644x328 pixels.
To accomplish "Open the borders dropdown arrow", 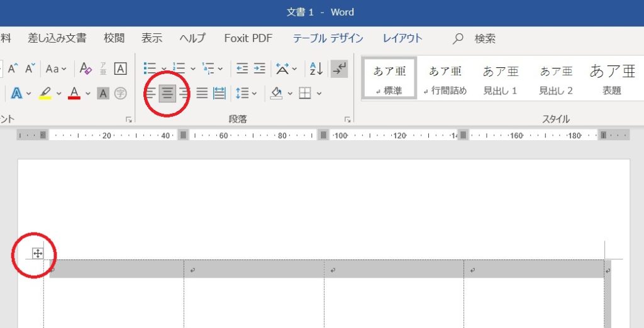I will [319, 94].
